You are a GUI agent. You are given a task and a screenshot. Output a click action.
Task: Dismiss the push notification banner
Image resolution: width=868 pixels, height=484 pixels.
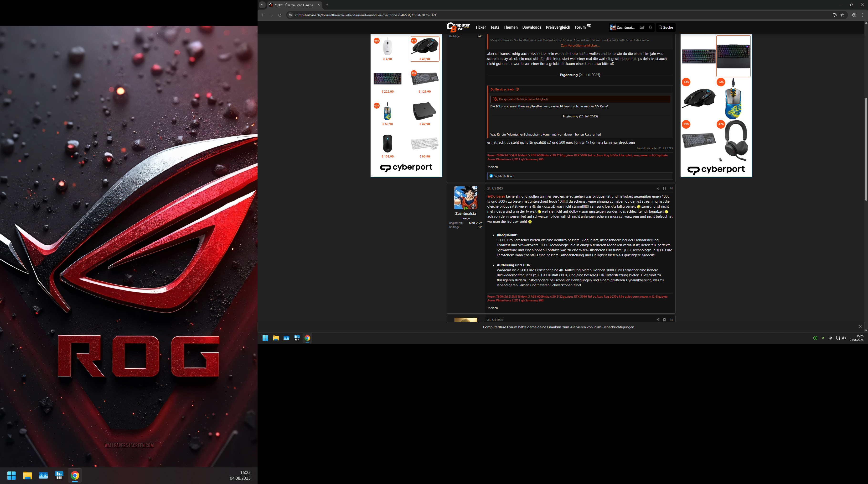click(x=860, y=326)
